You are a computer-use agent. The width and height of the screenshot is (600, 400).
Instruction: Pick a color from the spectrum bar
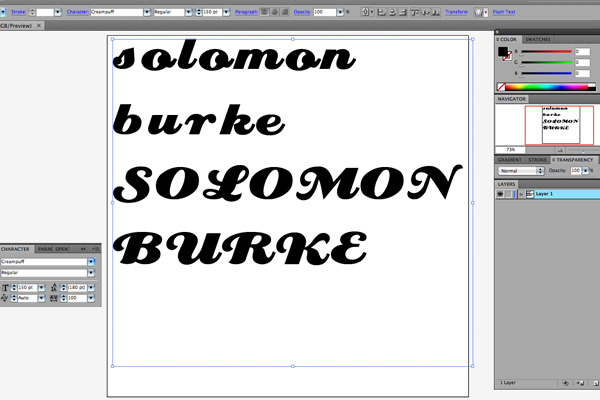click(x=547, y=87)
